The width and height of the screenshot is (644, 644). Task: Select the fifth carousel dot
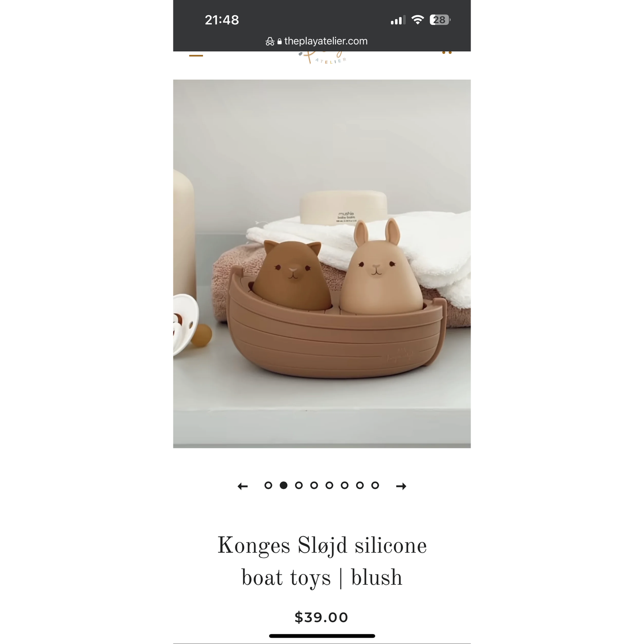point(329,485)
